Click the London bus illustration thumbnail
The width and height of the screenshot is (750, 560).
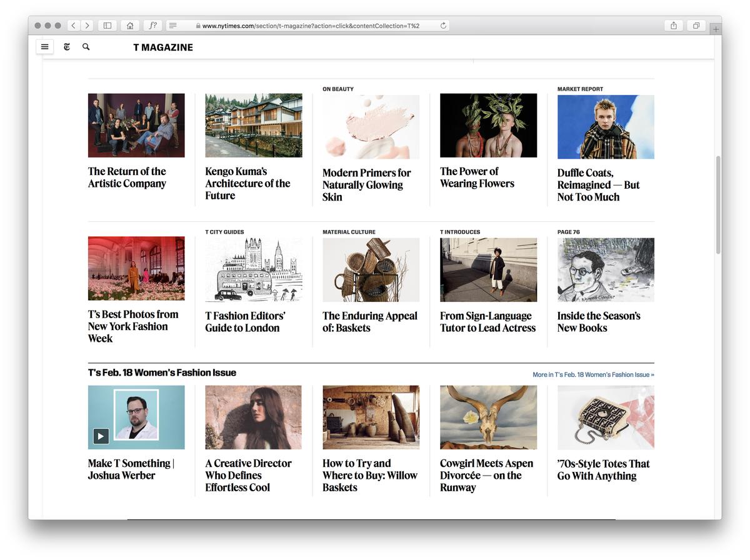click(254, 270)
